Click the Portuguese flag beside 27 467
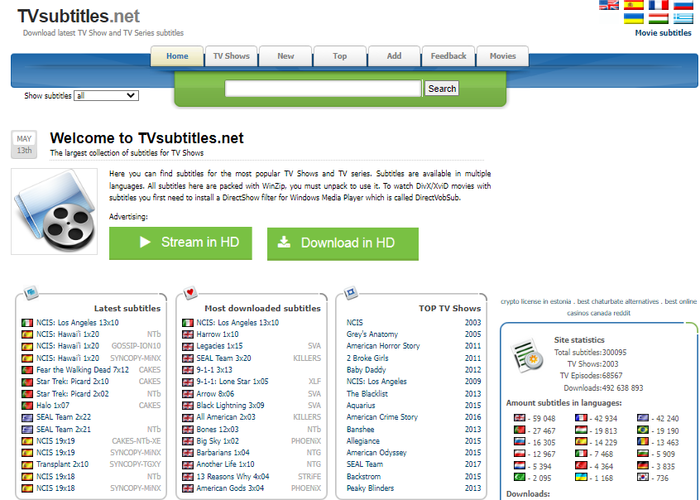Image resolution: width=700 pixels, height=500 pixels. pyautogui.click(x=519, y=430)
